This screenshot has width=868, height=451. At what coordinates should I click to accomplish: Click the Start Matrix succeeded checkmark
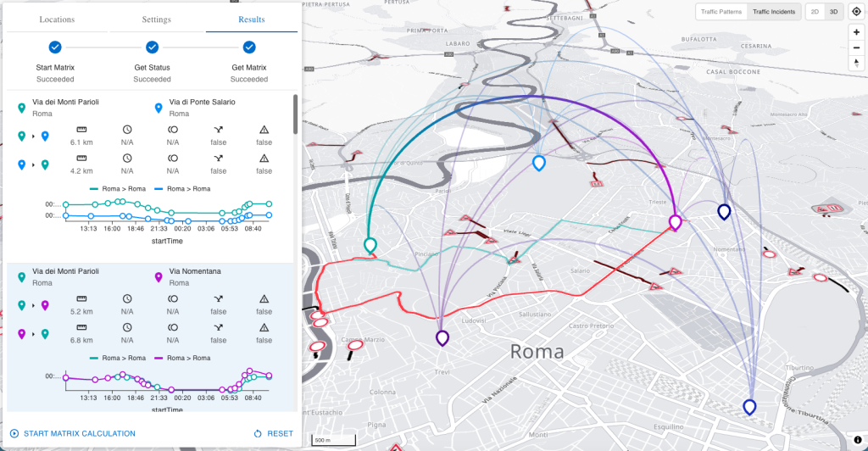[55, 47]
